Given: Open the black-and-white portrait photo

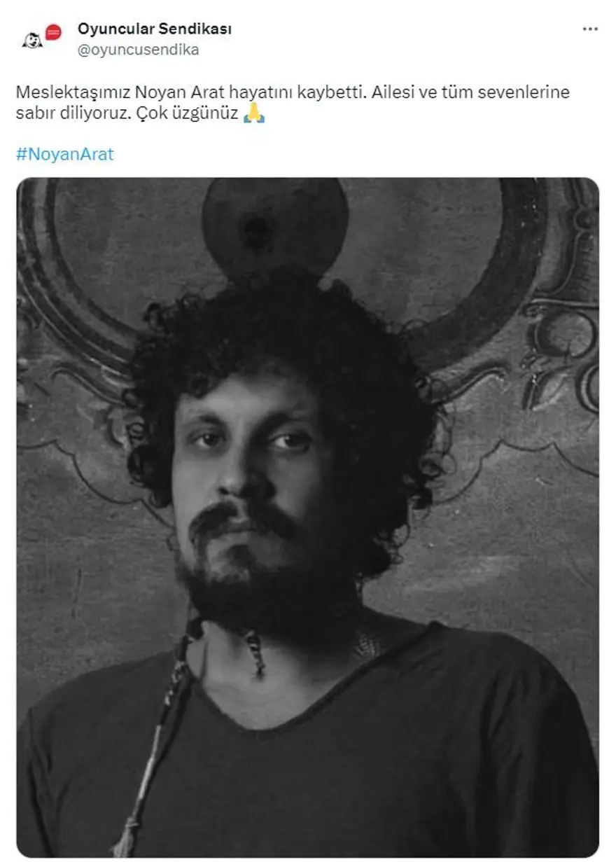Looking at the screenshot, I should [x=307, y=517].
